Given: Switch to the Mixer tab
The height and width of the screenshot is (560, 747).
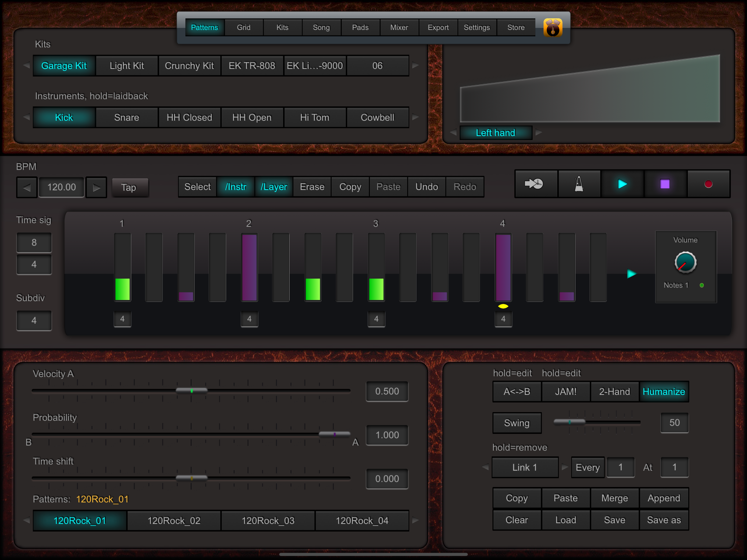Looking at the screenshot, I should [399, 28].
